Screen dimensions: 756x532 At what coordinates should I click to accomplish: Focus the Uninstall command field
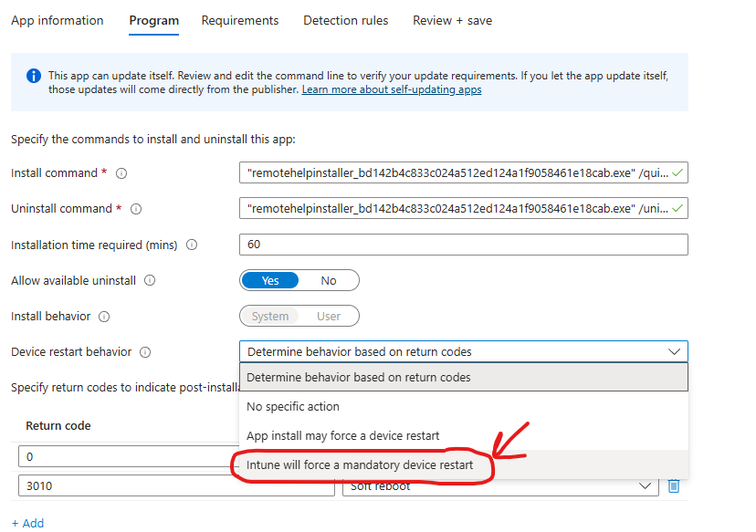(463, 208)
